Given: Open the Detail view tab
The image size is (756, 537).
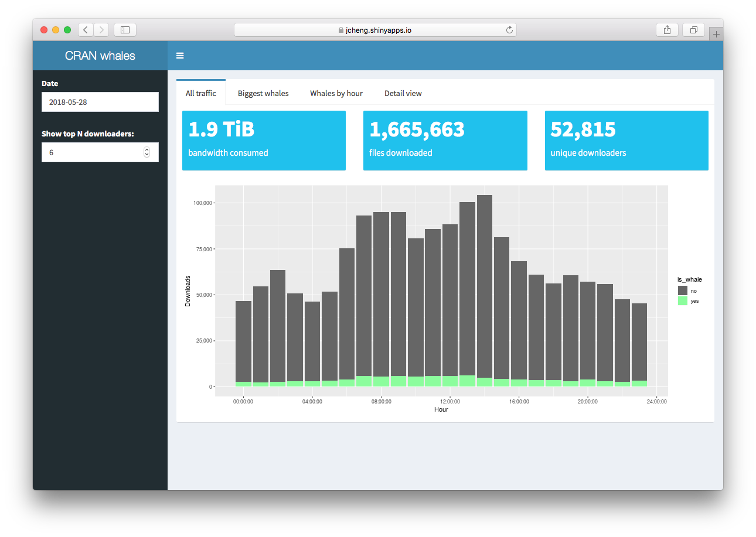Looking at the screenshot, I should [403, 93].
